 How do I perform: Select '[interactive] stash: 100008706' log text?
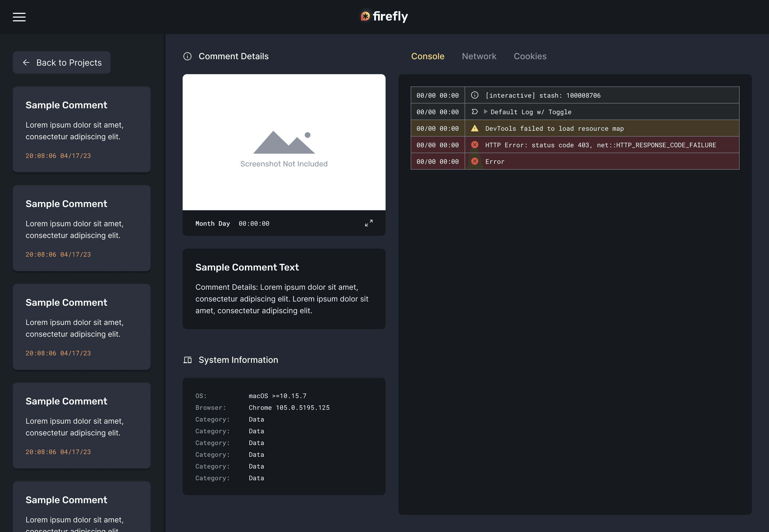[543, 95]
